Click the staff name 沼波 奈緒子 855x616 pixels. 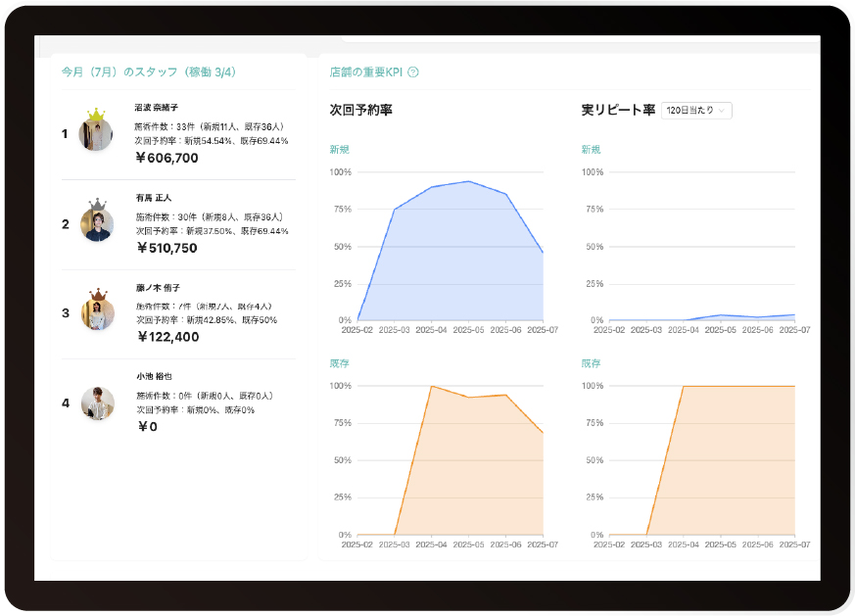(x=157, y=107)
